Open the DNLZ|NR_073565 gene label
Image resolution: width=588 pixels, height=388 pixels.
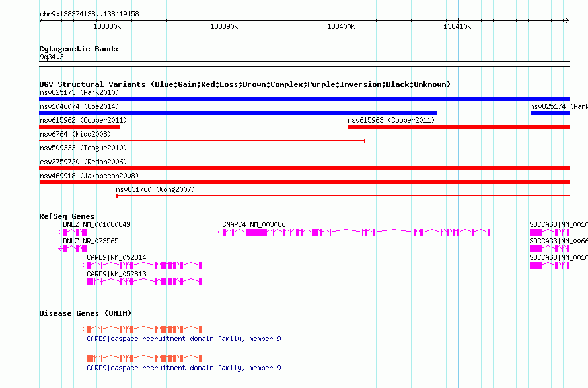pyautogui.click(x=91, y=241)
